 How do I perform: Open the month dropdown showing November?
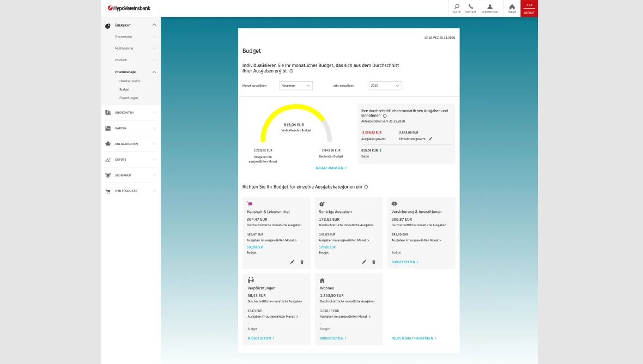[x=296, y=86]
